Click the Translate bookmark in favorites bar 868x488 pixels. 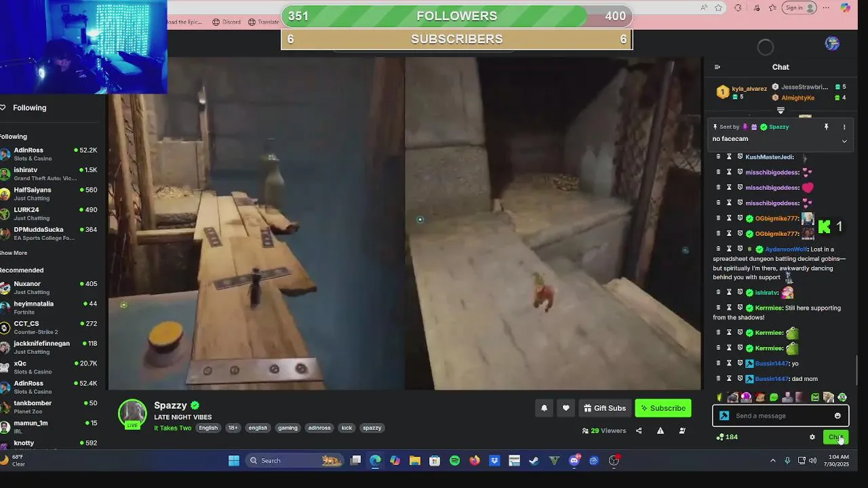point(264,22)
